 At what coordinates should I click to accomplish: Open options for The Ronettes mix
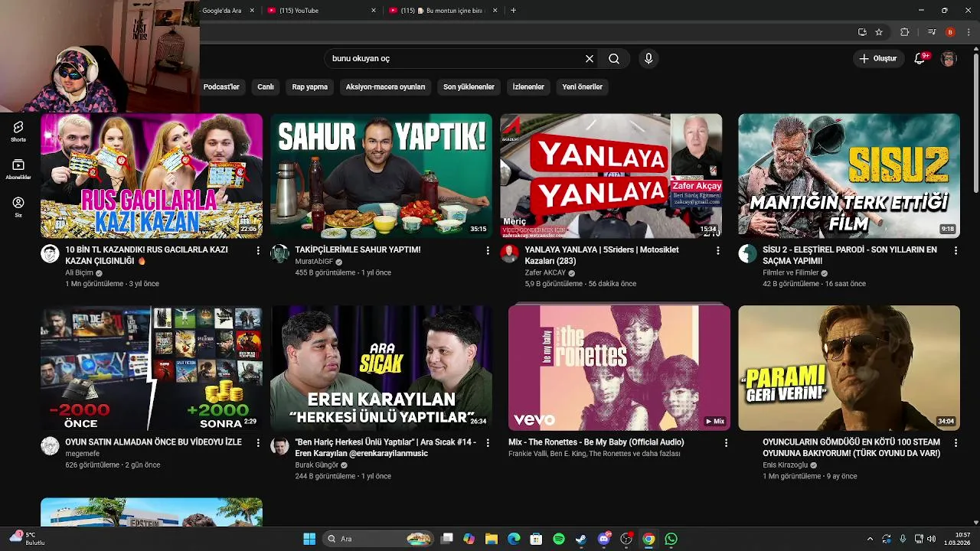(726, 442)
